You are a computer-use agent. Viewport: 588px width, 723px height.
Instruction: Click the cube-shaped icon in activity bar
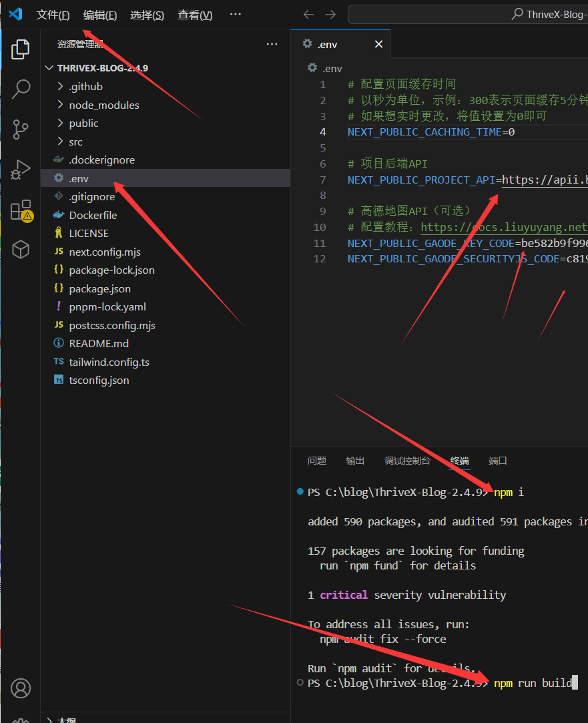click(21, 250)
